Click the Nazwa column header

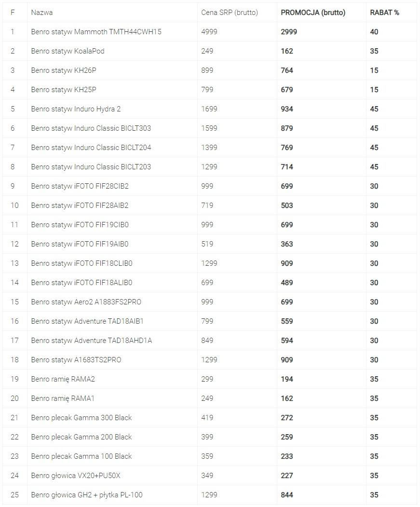click(x=41, y=13)
